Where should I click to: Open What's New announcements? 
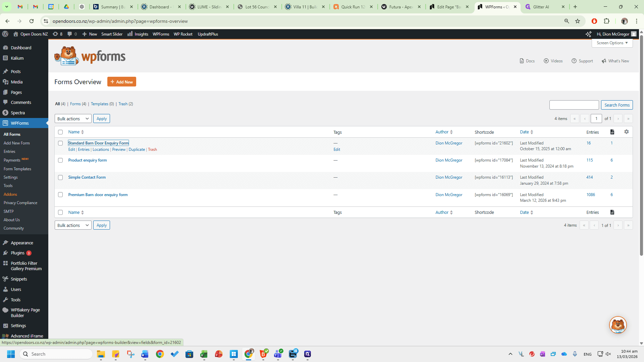[x=615, y=61]
